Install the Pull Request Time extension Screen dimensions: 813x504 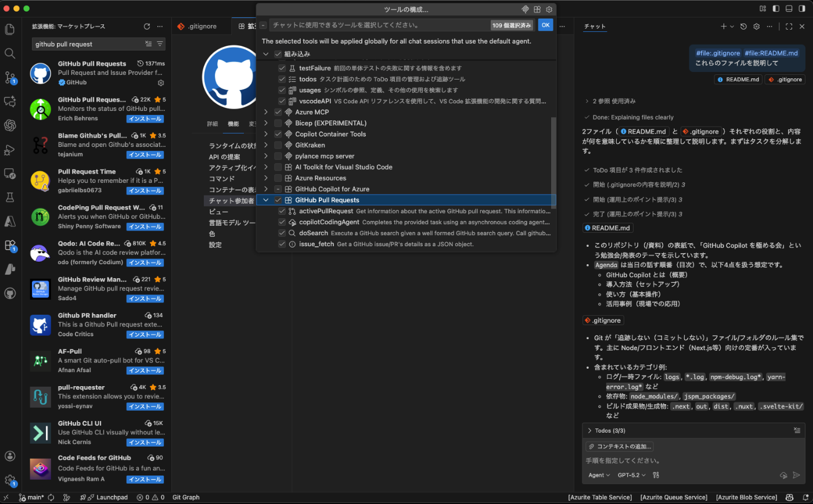click(145, 190)
